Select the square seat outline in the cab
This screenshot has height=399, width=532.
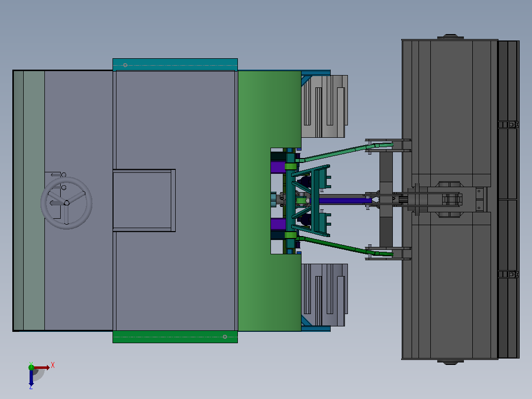click(x=144, y=200)
